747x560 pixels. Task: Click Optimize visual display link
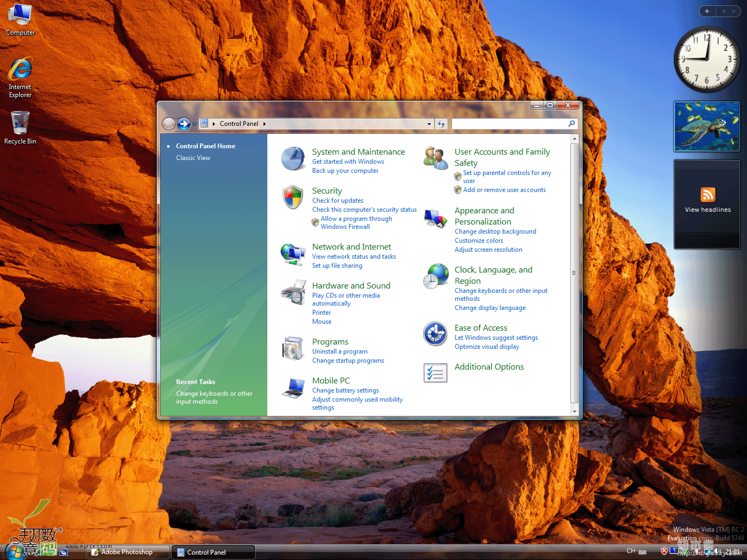pos(487,347)
